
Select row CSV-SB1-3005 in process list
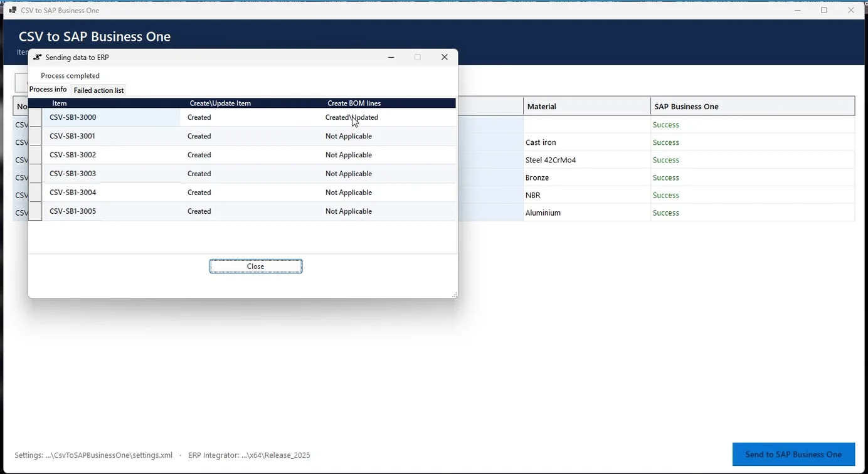coord(242,211)
